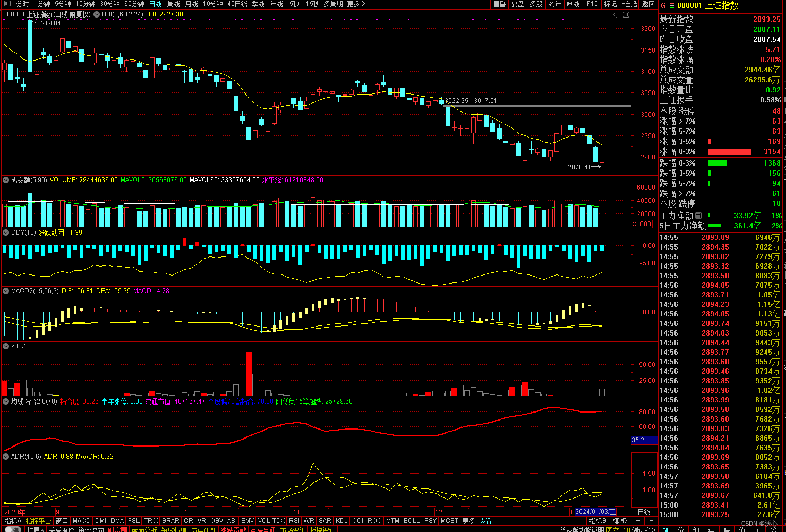Screen dimensions: 786x532
Task: Click the gray 3022.35 - 3017.01 gap line
Action: [537, 106]
